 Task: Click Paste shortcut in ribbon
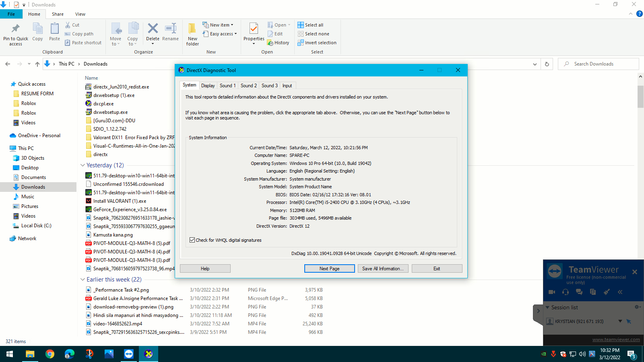tap(83, 43)
